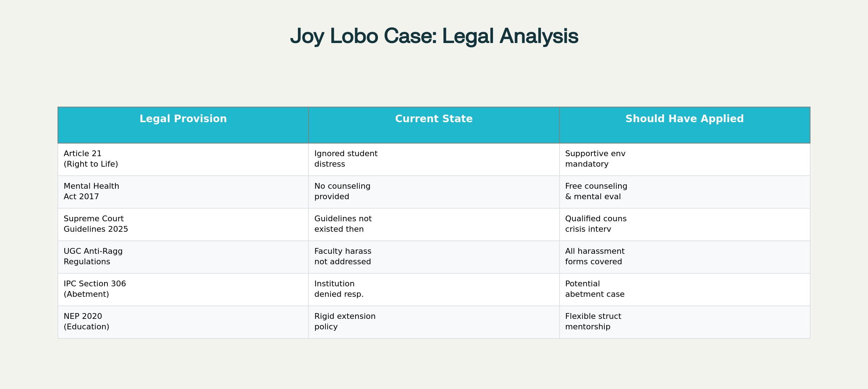Click the 'IPC Section 306 (Abetment)' cell
868x389 pixels.
click(95, 289)
